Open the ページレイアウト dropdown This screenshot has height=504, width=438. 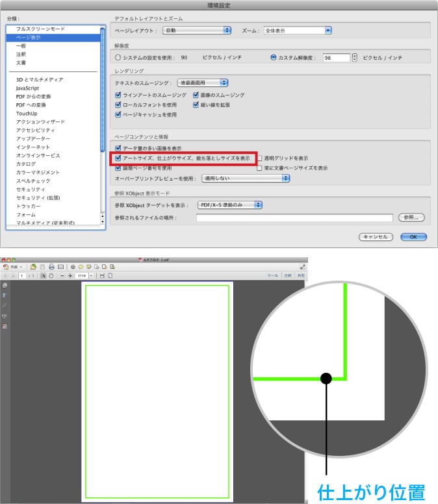point(200,30)
